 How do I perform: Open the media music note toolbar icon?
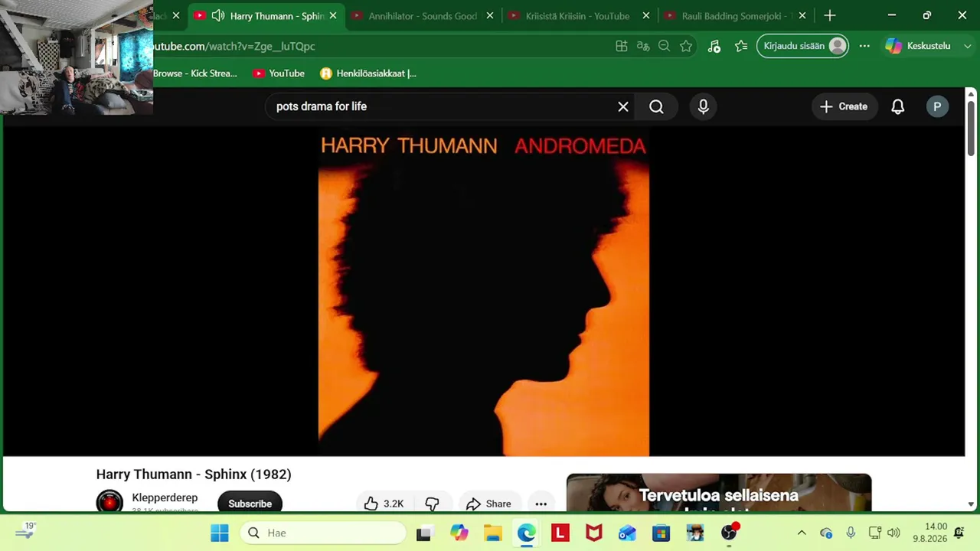pyautogui.click(x=714, y=46)
